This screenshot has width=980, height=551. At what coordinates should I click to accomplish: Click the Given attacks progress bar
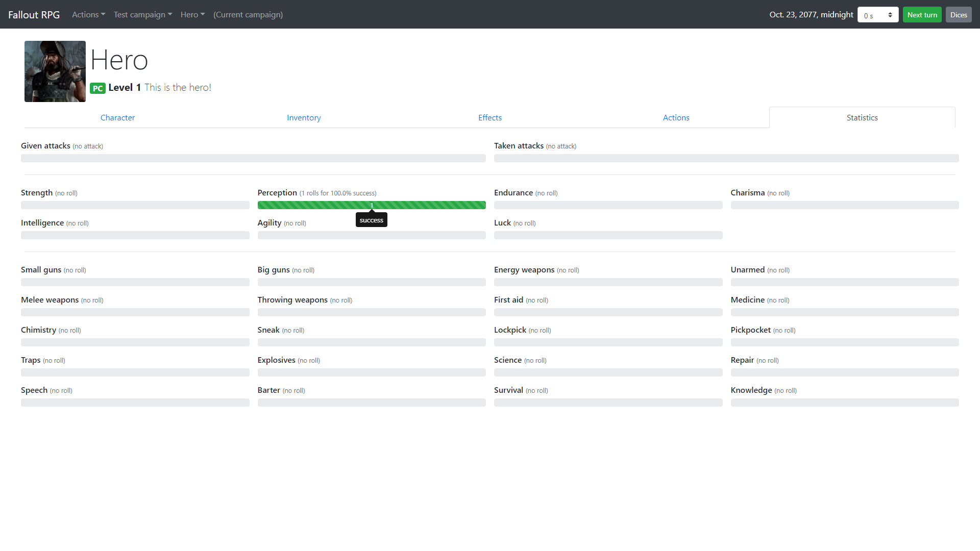(x=253, y=158)
